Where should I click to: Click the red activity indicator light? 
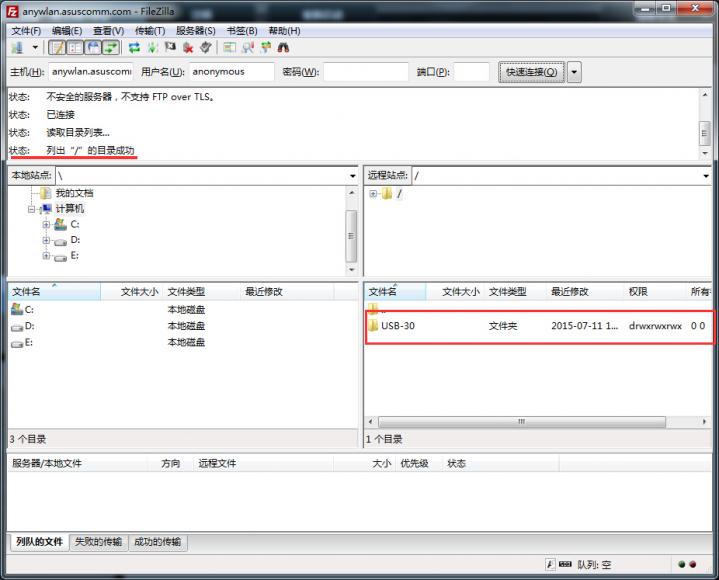coord(693,564)
